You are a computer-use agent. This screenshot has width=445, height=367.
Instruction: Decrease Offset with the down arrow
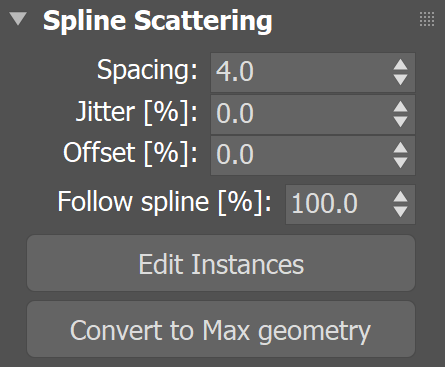click(400, 162)
